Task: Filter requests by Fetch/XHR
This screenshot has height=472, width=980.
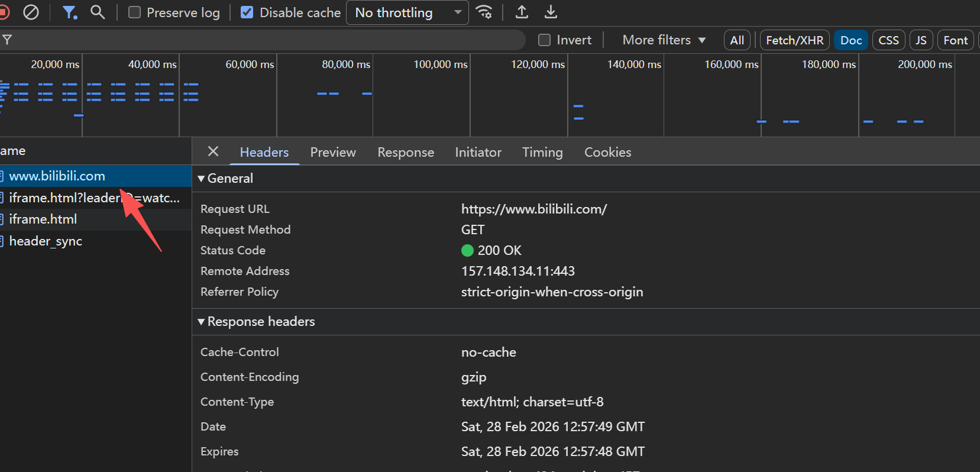Action: [794, 40]
